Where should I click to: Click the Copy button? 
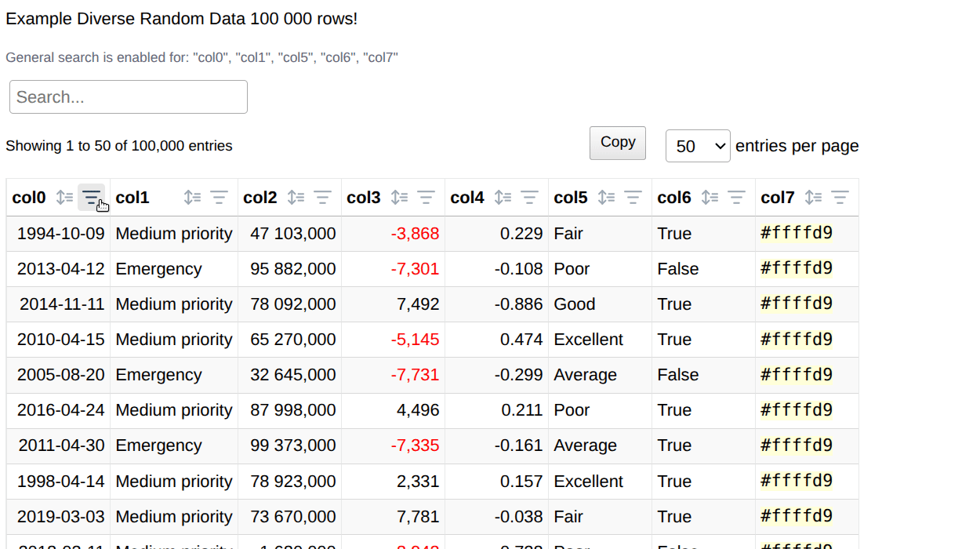click(618, 143)
